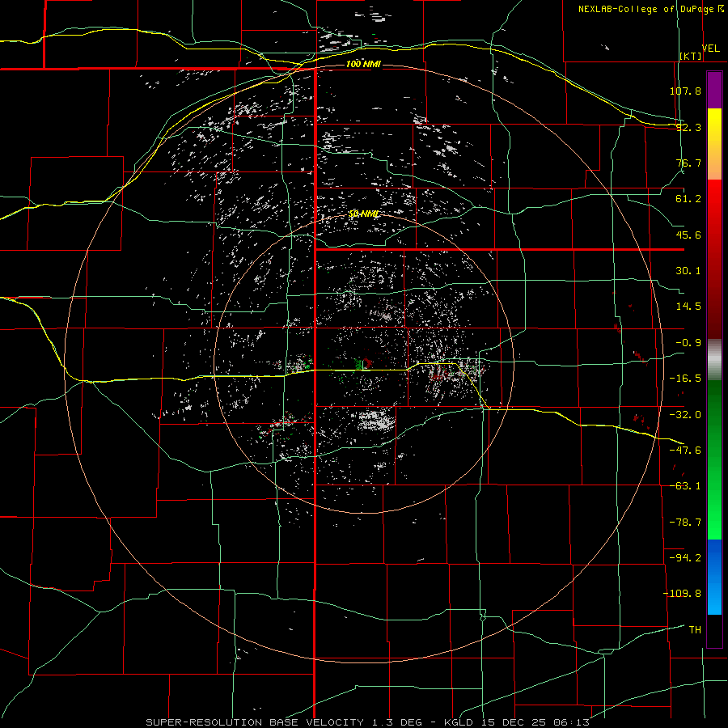Click the -94.2 velocity scale value
The image size is (728, 728).
tap(685, 558)
